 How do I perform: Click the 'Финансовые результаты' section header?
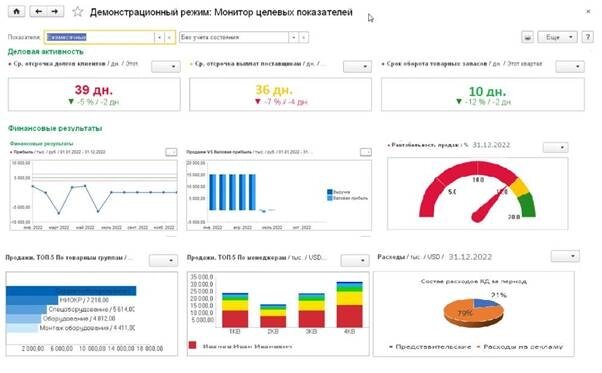(x=55, y=128)
